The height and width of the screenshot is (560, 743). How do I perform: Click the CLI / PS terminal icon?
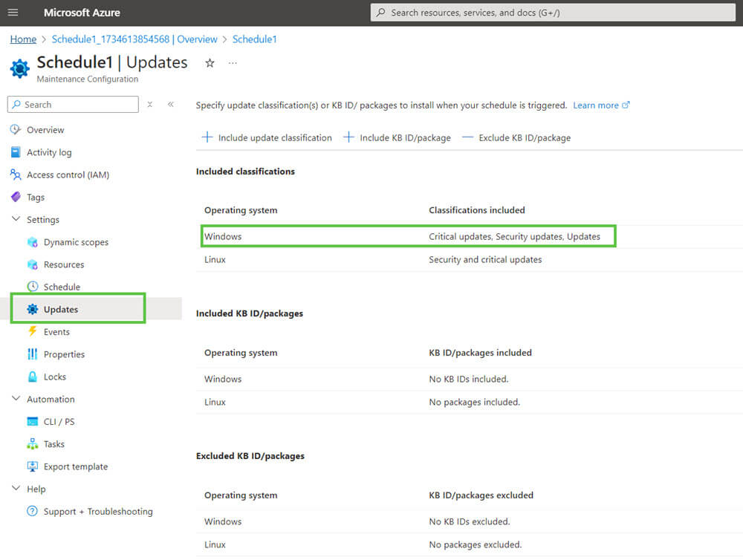32,421
